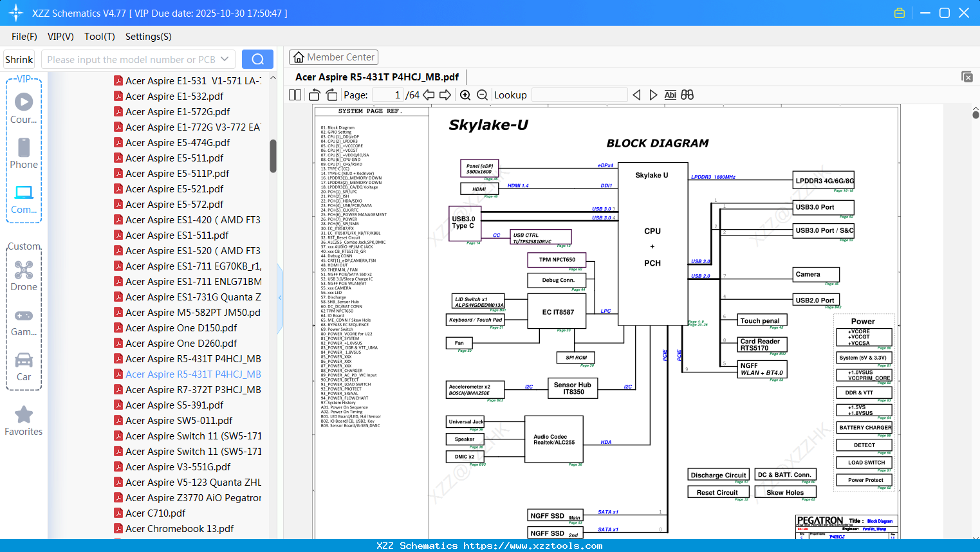Open the Member Center button
Image resolution: width=980 pixels, height=552 pixels.
[333, 57]
